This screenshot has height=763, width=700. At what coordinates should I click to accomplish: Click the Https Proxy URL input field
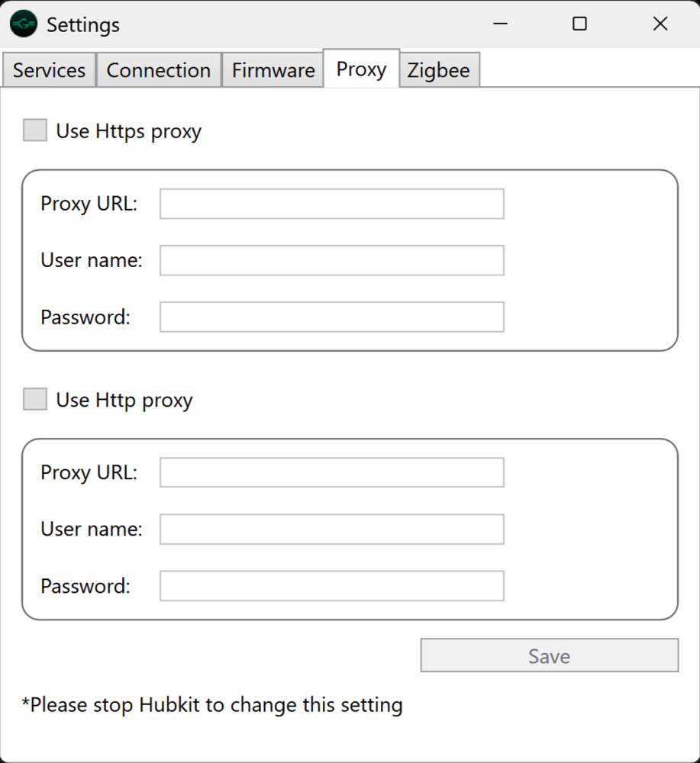click(x=331, y=203)
